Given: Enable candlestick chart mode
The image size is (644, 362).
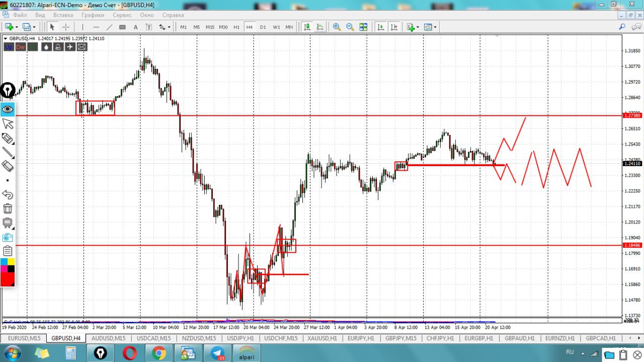Looking at the screenshot, I should (x=307, y=27).
